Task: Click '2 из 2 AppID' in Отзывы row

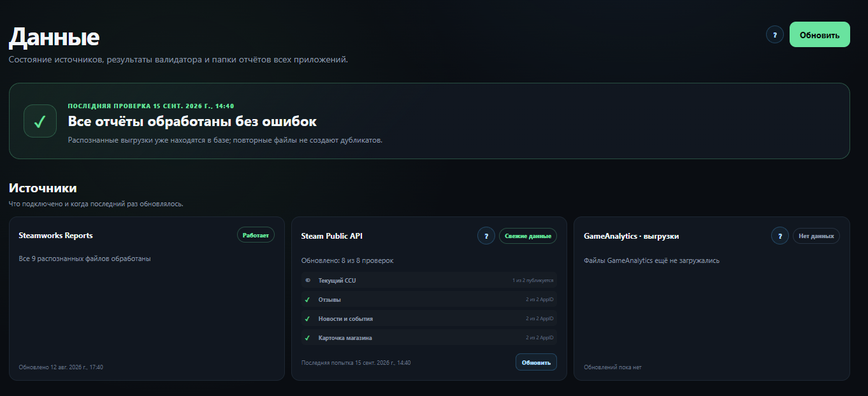Action: [540, 299]
